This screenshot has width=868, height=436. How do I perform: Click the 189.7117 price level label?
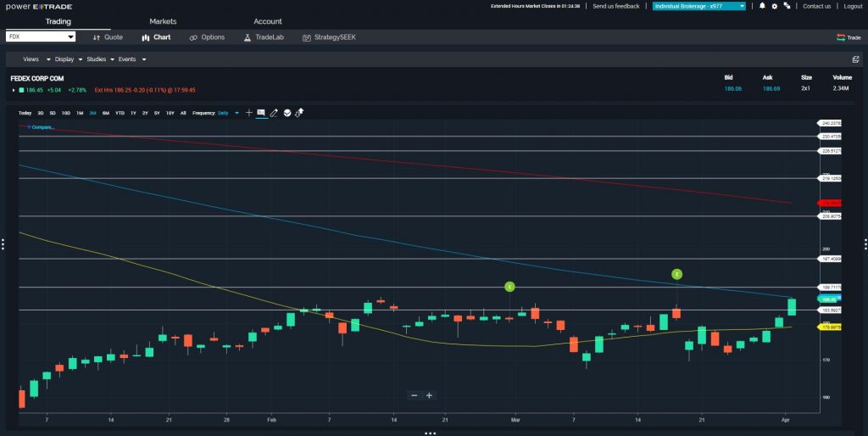pyautogui.click(x=830, y=288)
